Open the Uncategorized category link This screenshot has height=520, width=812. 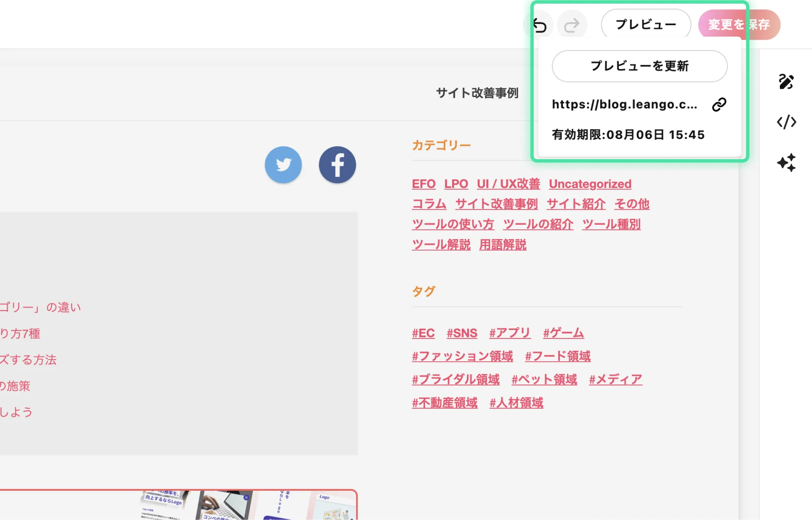(x=590, y=184)
